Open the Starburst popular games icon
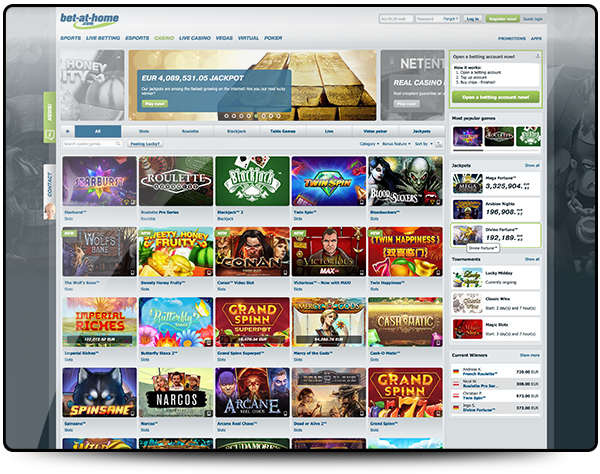This screenshot has width=600, height=474. pos(467,137)
